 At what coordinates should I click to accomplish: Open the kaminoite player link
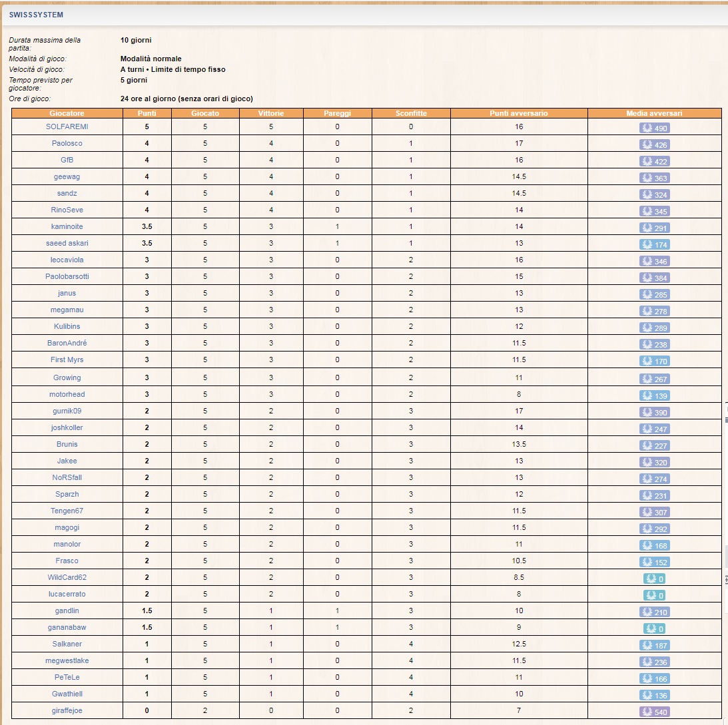coord(67,226)
